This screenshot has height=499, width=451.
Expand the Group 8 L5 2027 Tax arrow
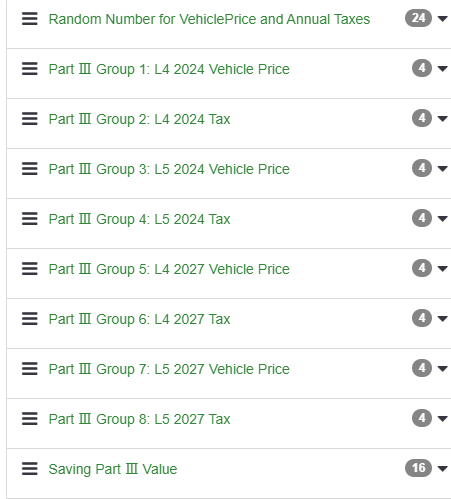coord(442,419)
